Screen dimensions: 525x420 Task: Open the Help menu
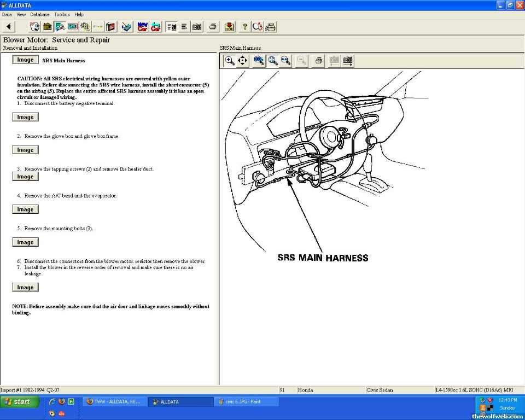click(x=79, y=14)
